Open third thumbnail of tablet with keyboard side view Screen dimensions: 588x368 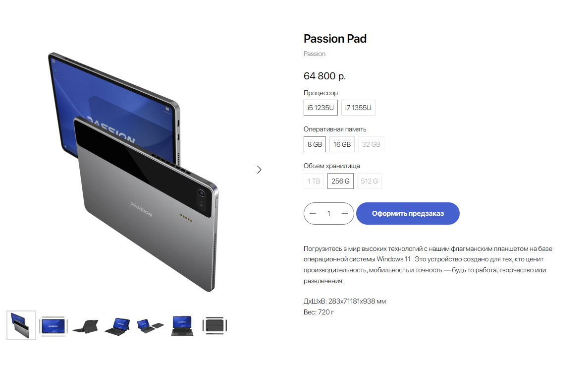tap(86, 326)
